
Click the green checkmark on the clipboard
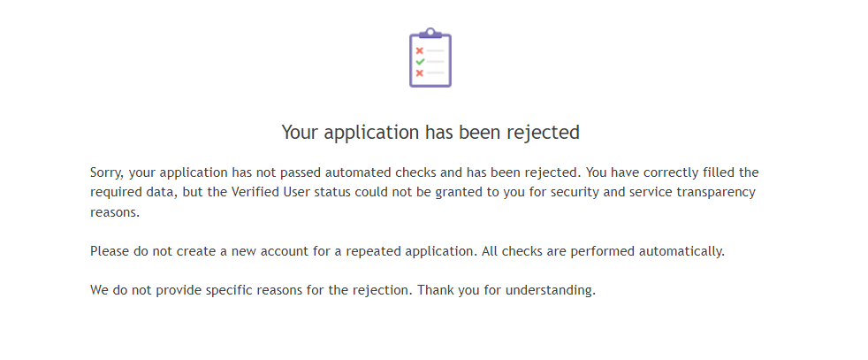420,62
